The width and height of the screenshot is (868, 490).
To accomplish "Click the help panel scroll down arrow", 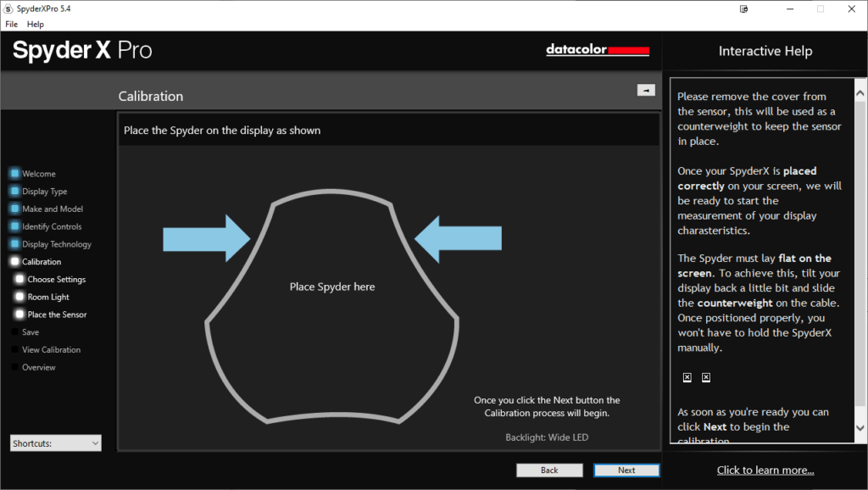I will [x=860, y=427].
